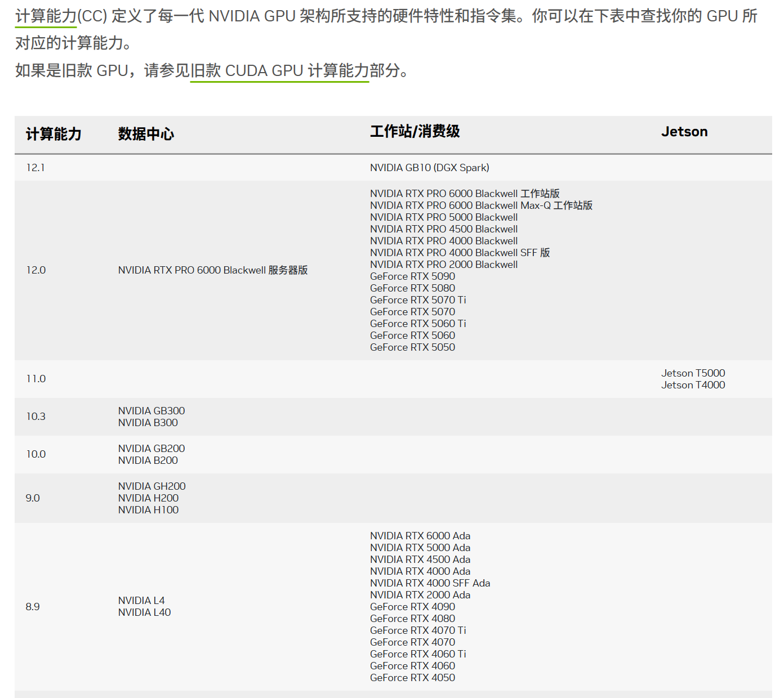
Task: Click GeForce RTX 5060 entry
Action: pos(412,335)
